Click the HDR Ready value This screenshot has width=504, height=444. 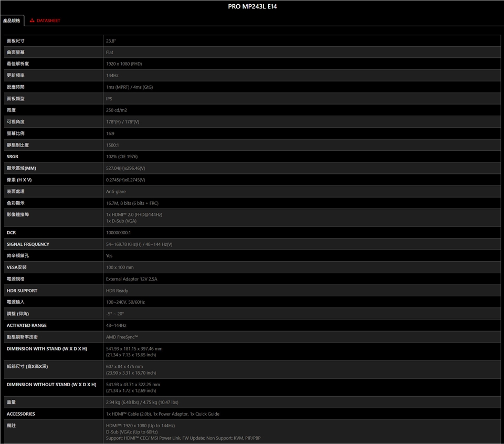click(117, 291)
